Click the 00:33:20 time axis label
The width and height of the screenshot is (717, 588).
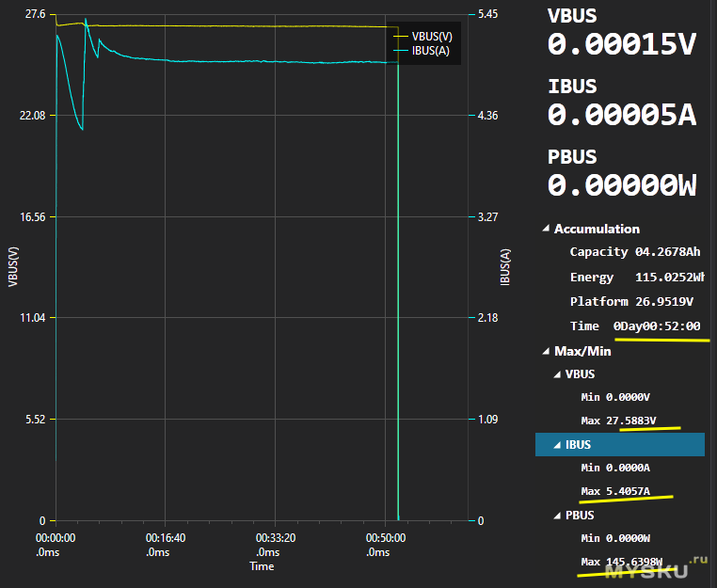[x=276, y=545]
